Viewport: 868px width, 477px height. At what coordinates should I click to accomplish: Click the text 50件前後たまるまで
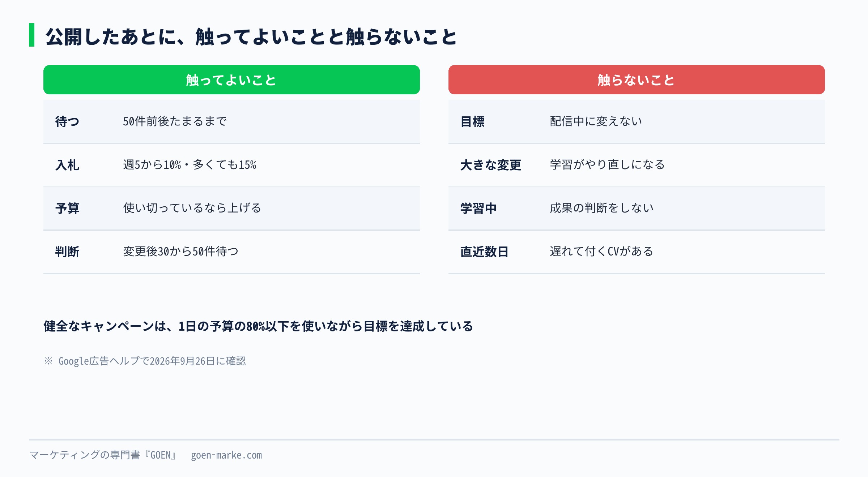175,121
